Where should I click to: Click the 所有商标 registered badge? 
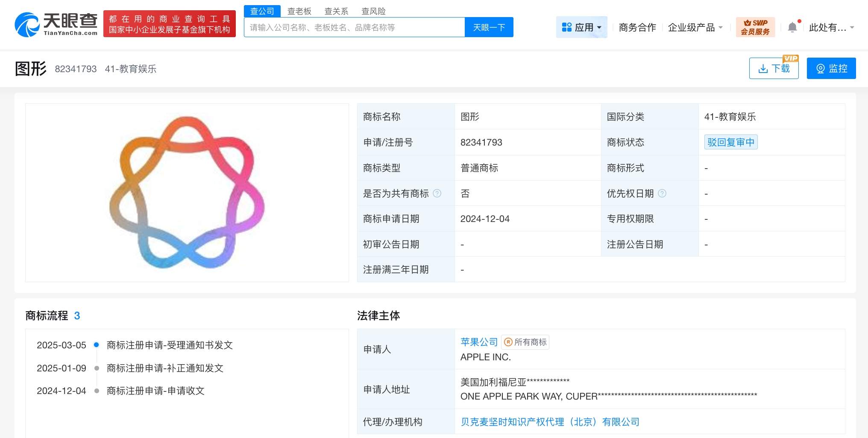coord(525,342)
